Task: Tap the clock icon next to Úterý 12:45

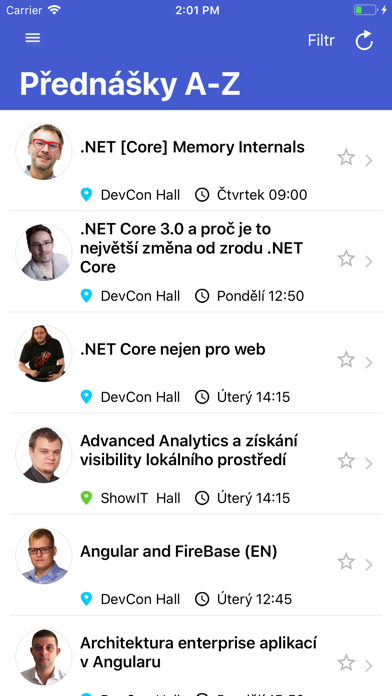Action: 202,599
